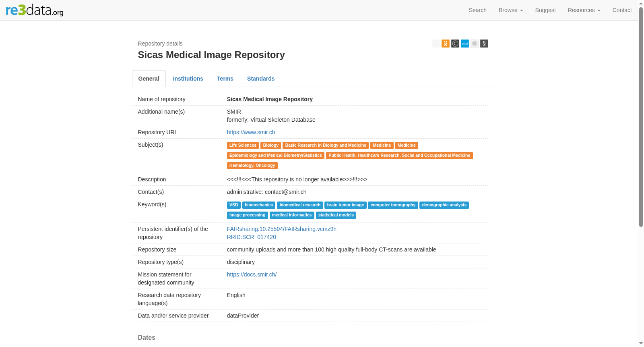Screen dimensions: 644x347
Task: Click the grey certificate seal badge icon
Action: pos(475,44)
